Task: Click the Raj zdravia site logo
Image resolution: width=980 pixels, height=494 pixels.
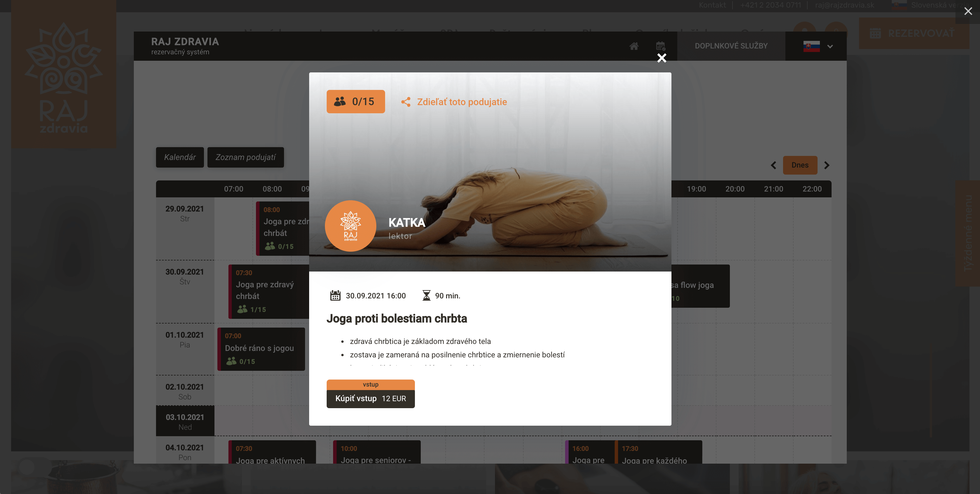Action: tap(63, 74)
